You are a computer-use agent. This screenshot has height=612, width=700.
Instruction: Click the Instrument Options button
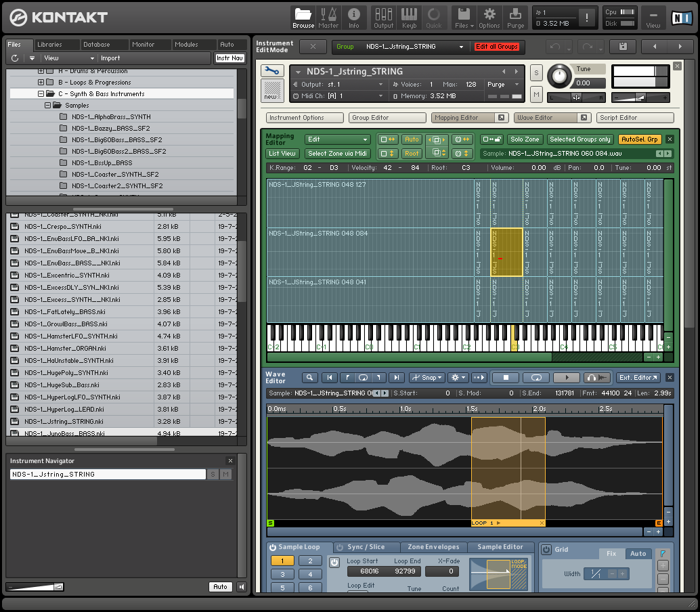[305, 117]
